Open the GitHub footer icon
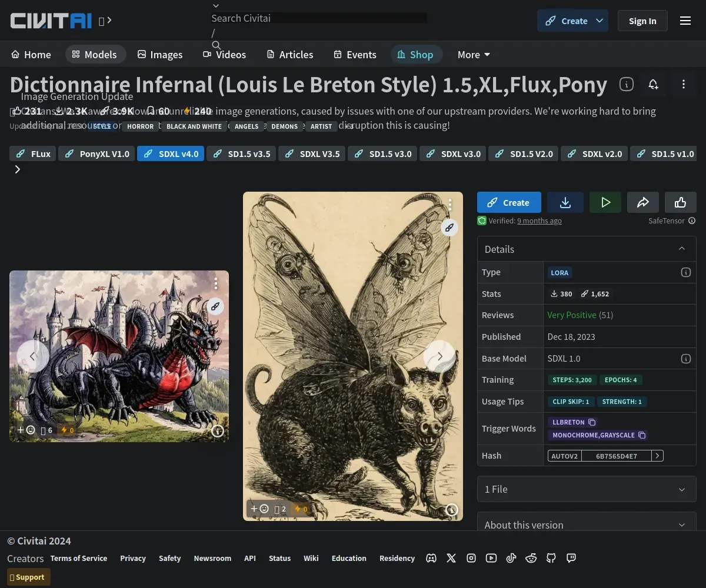This screenshot has height=588, width=706. 551,558
